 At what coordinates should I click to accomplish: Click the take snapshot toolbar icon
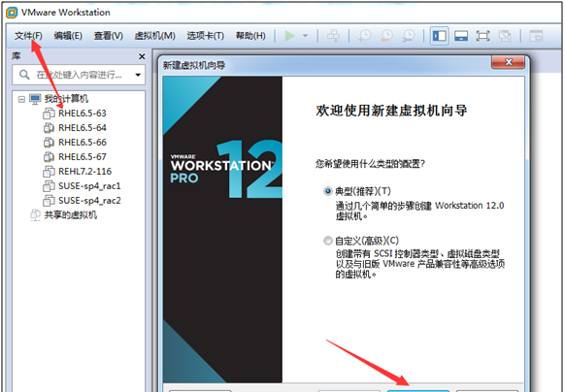coord(364,36)
